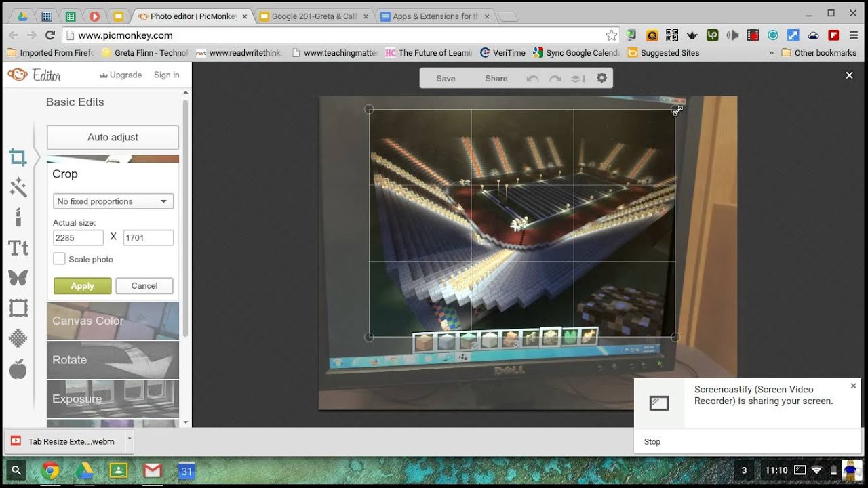Open the launcher search in shelf

coord(16,470)
